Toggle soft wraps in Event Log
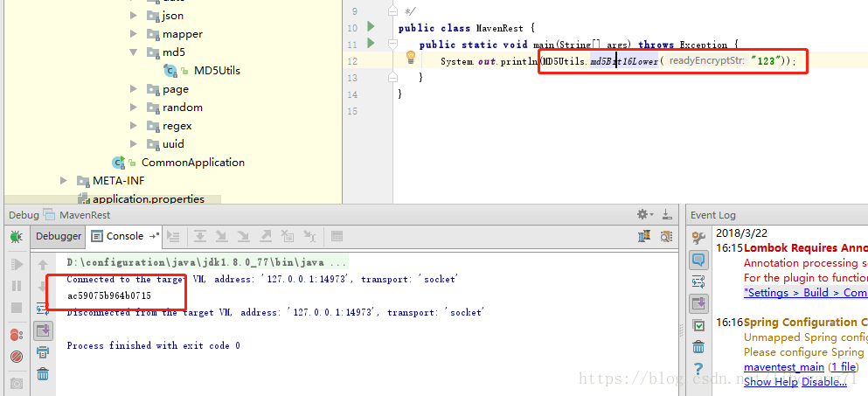The image size is (868, 396). click(x=698, y=281)
